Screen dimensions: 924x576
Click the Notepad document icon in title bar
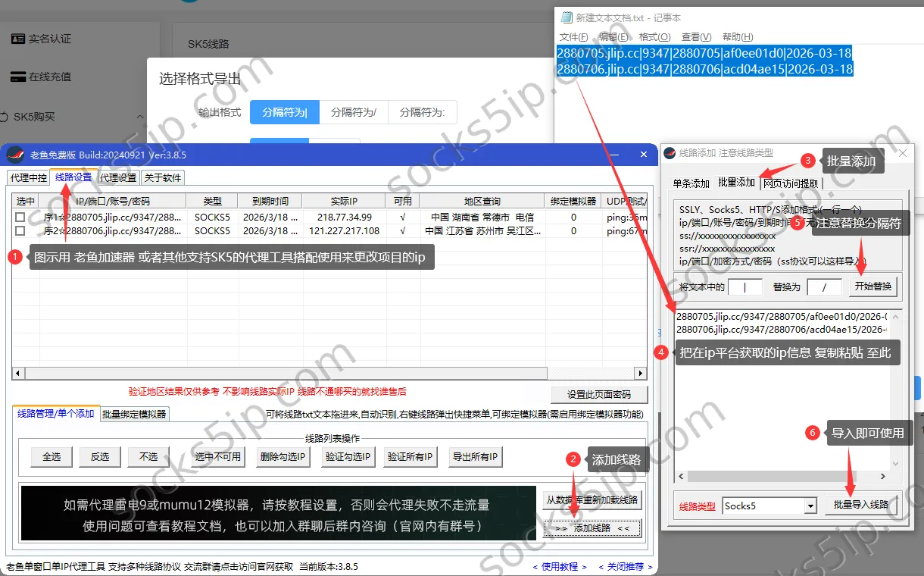[x=566, y=17]
